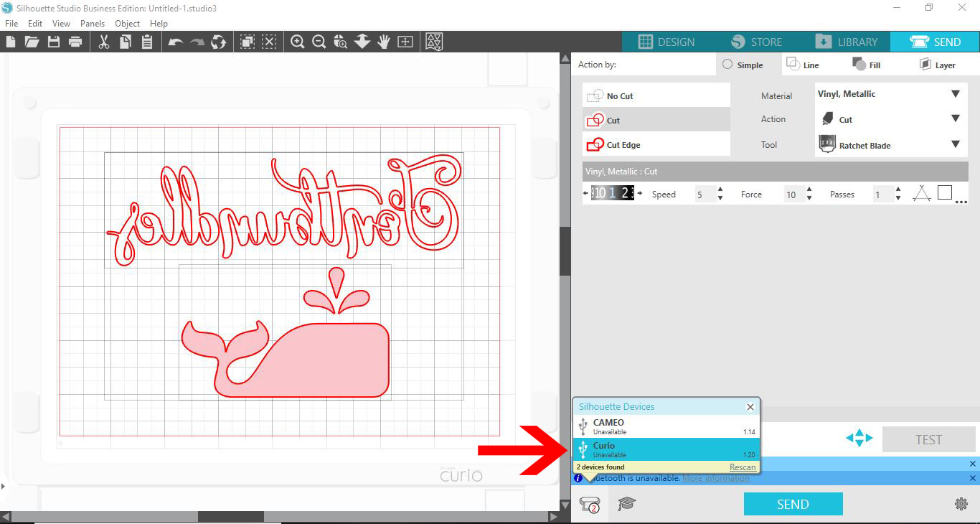Open more cut settings via the three dots
This screenshot has width=980, height=524.
(961, 202)
